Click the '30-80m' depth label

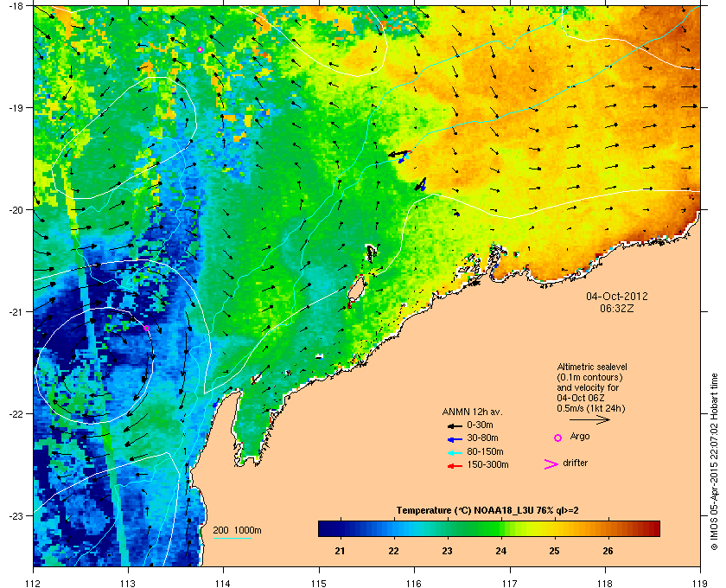click(x=482, y=438)
